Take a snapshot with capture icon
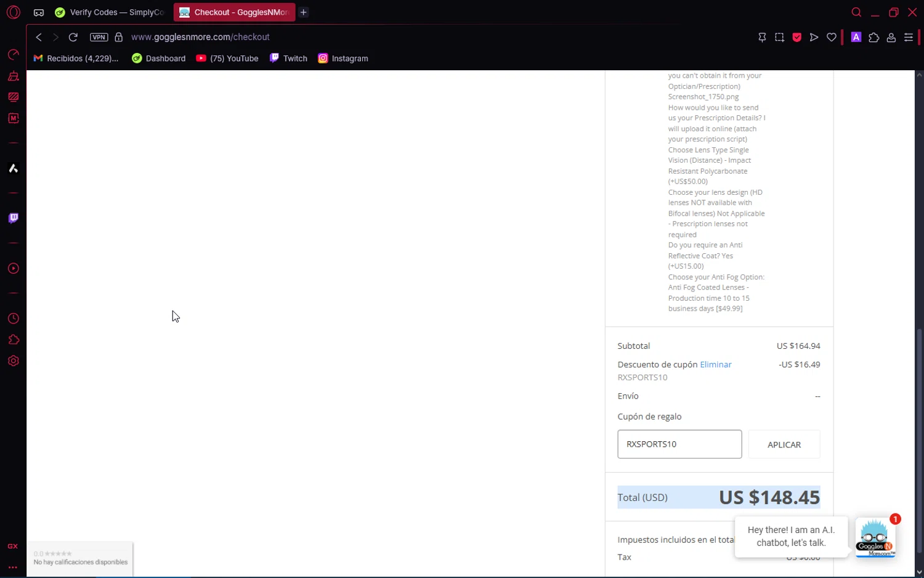The width and height of the screenshot is (924, 578). pyautogui.click(x=779, y=38)
